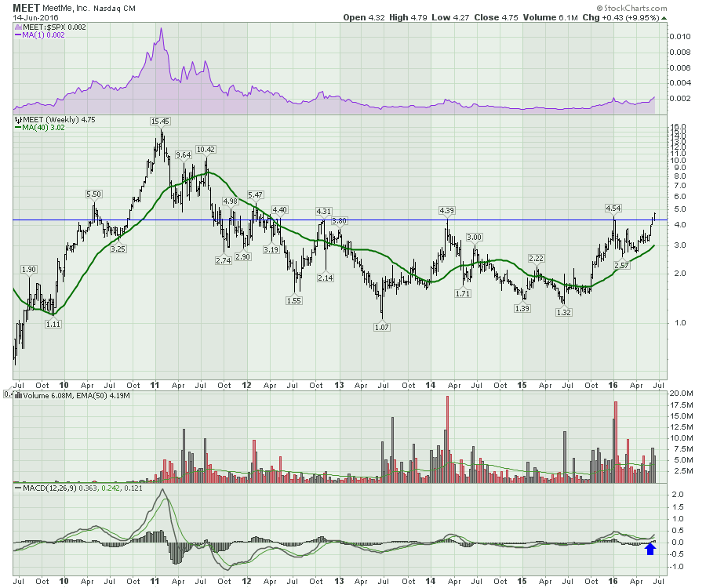The height and width of the screenshot is (588, 706).
Task: Select the MEET:$SPX 0.002 legend label
Action: tap(54, 27)
